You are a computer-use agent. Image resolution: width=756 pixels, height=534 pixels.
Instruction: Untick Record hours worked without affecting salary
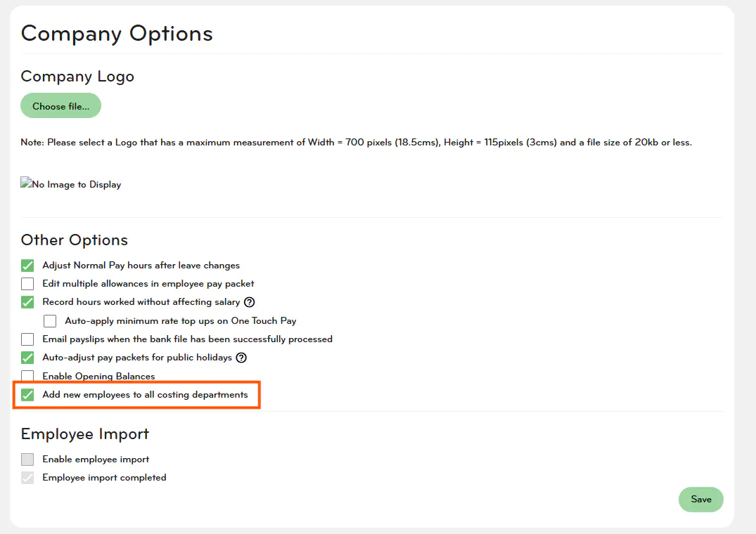pyautogui.click(x=27, y=302)
